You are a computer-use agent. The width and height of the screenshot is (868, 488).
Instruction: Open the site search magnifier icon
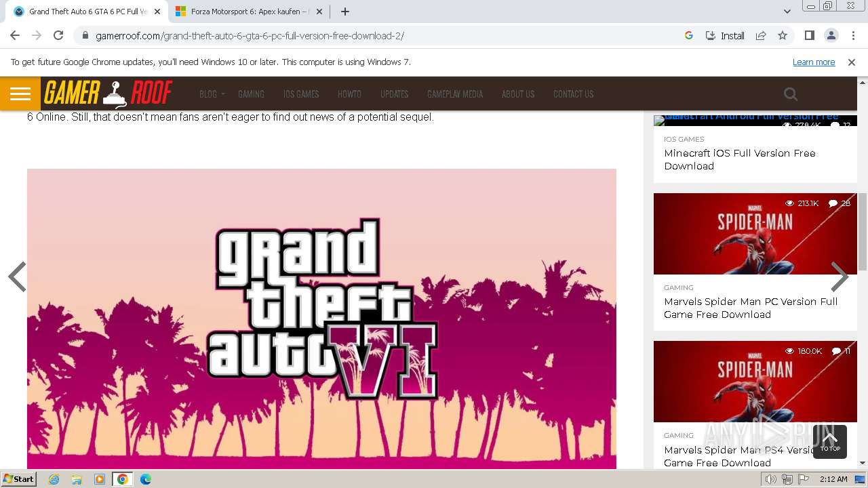(791, 94)
